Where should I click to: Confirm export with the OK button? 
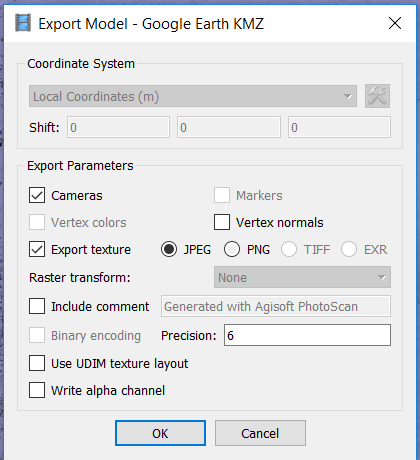160,433
